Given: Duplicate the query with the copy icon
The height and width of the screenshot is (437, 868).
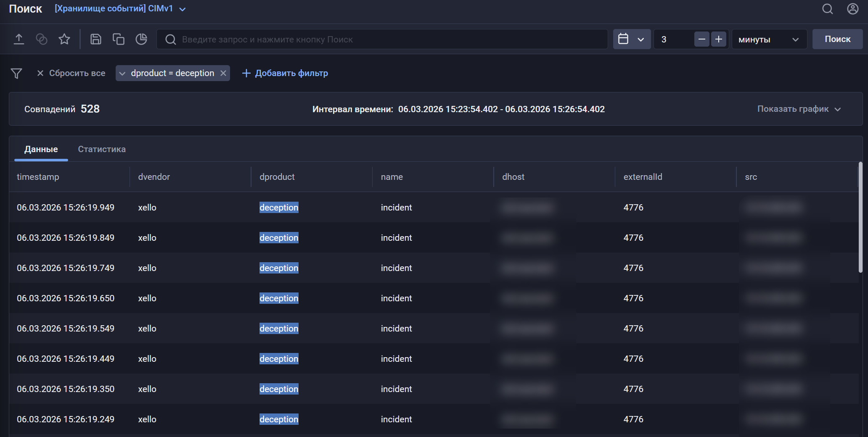Looking at the screenshot, I should pyautogui.click(x=118, y=39).
